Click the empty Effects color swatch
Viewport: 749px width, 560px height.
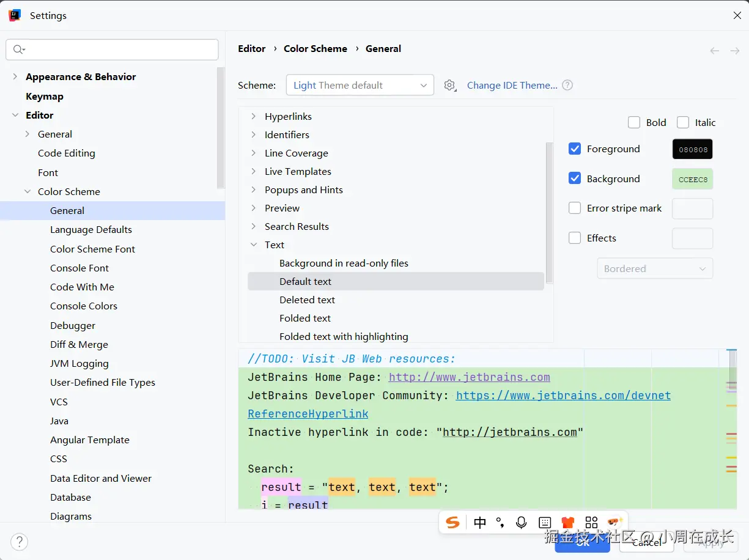pos(693,238)
